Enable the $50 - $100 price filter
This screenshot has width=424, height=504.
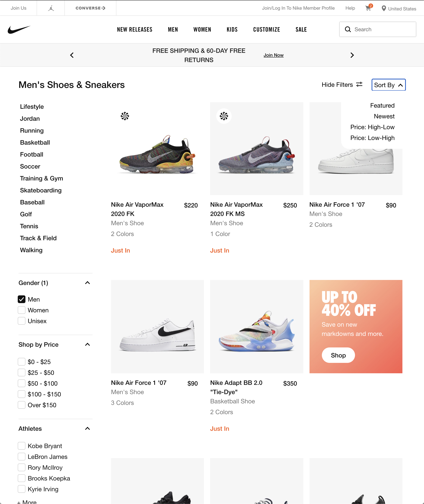click(21, 383)
